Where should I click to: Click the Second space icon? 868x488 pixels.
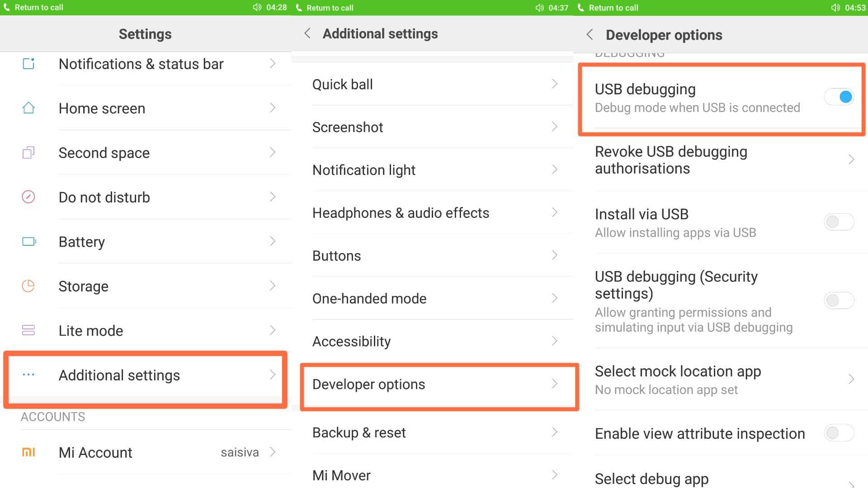(29, 152)
